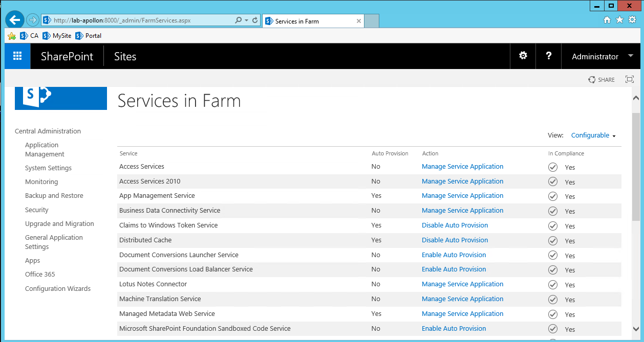Select Sites in the top navigation
The width and height of the screenshot is (644, 342).
pyautogui.click(x=125, y=56)
